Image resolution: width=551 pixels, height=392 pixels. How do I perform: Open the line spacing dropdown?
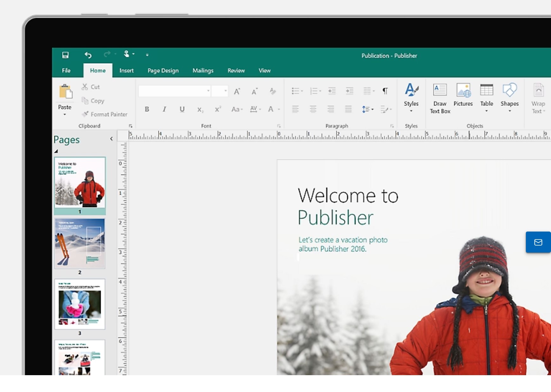367,109
